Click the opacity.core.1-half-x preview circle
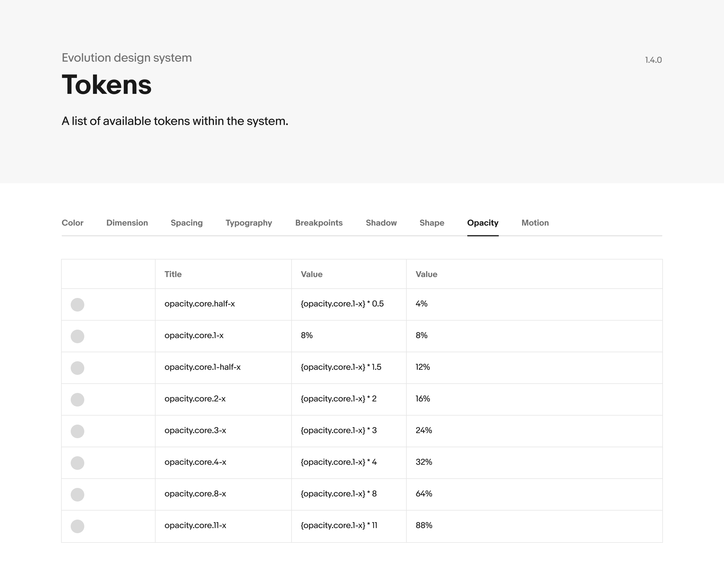 coord(77,368)
